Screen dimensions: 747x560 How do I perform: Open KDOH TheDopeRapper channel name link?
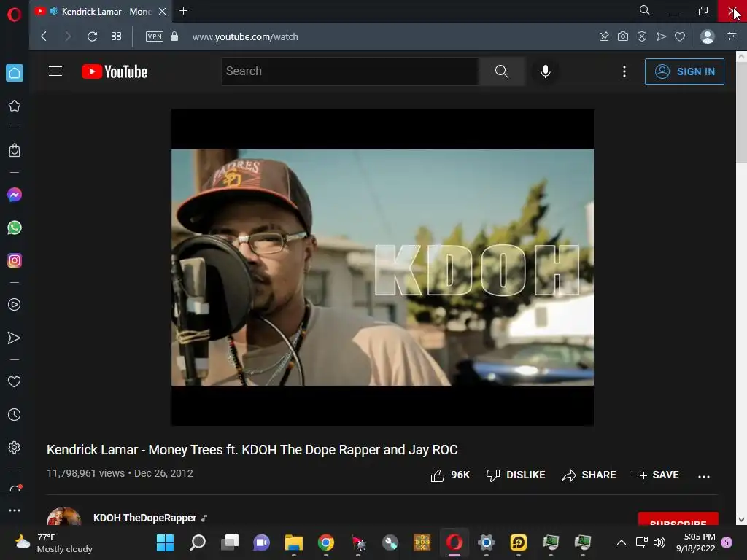click(x=145, y=518)
